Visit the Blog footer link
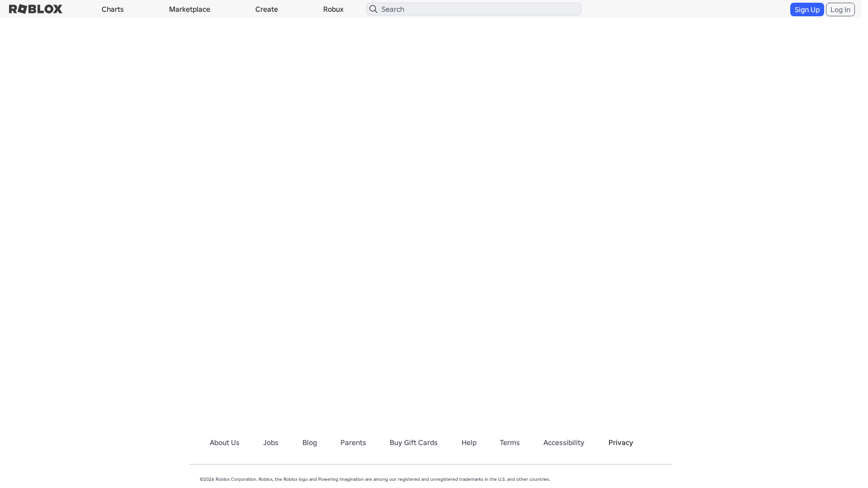Viewport: 868px width, 488px height. coord(310,442)
